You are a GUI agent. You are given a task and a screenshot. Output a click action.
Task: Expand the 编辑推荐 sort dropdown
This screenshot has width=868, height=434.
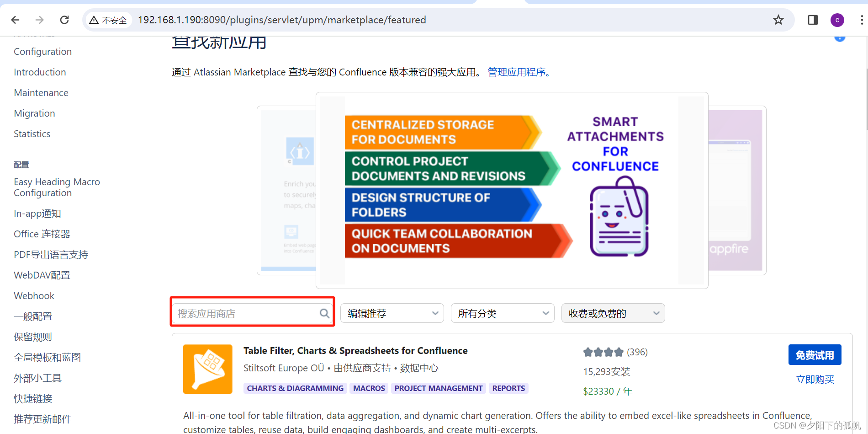(x=392, y=313)
